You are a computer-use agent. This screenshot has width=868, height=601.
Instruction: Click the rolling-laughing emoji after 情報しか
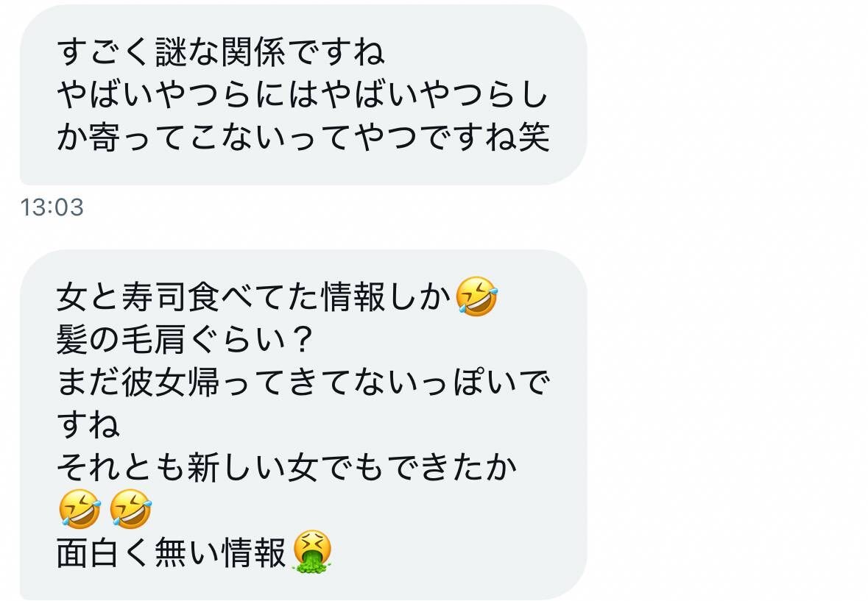pyautogui.click(x=476, y=297)
